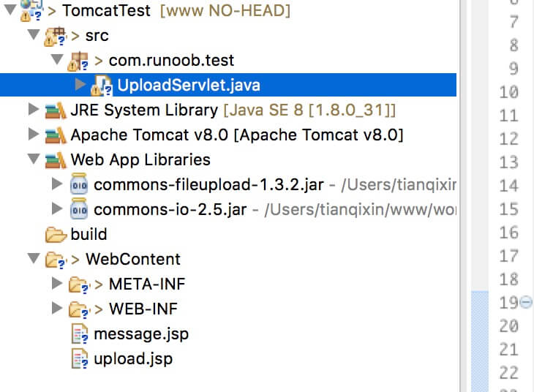Expand the WEB-INF folder
This screenshot has width=534, height=392.
pyautogui.click(x=56, y=309)
